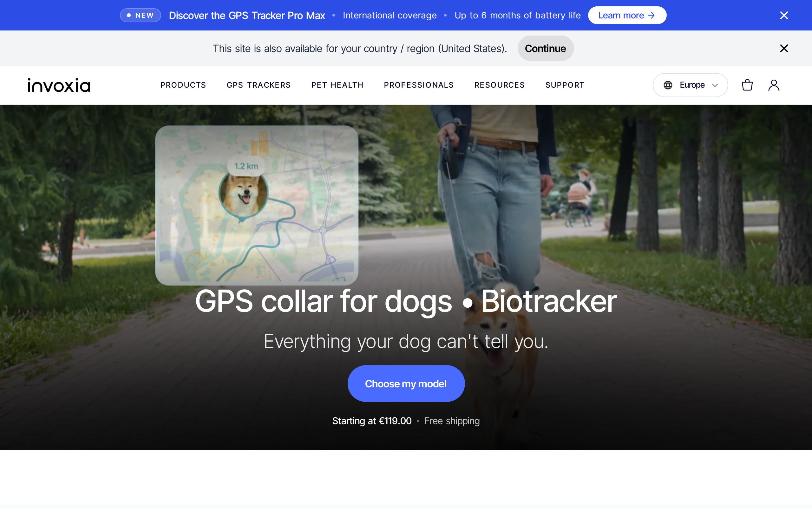Click the NEW badge in the banner
Image resolution: width=812 pixels, height=508 pixels.
point(140,15)
